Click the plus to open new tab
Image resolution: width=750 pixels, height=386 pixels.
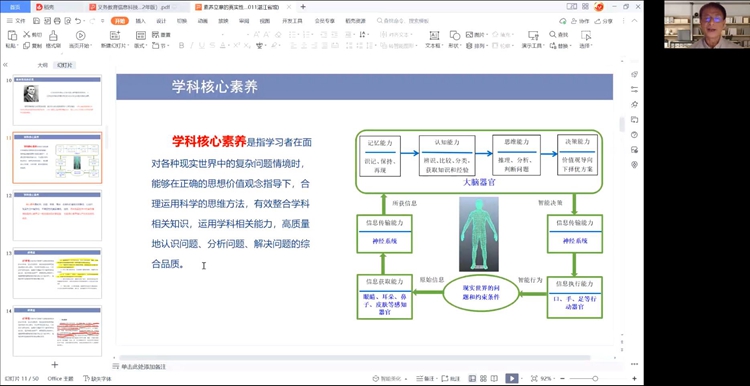tap(303, 7)
